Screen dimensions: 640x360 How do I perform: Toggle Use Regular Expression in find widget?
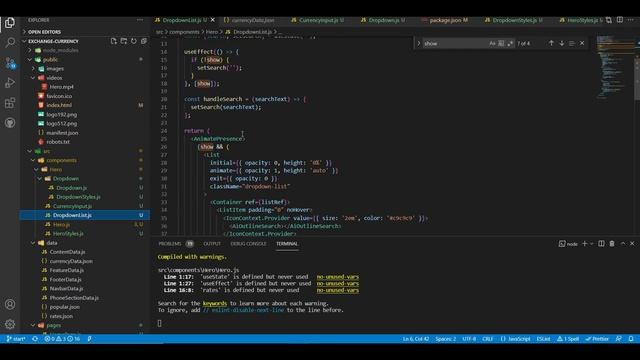click(x=510, y=43)
